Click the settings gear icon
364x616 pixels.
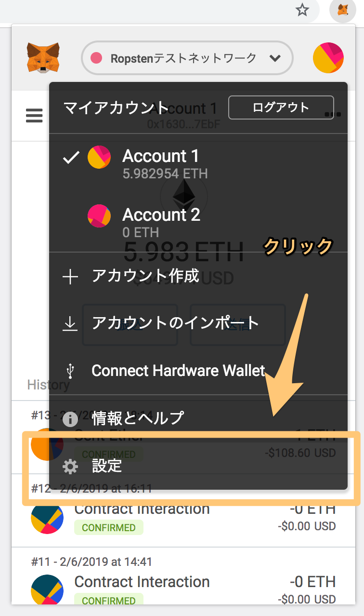pyautogui.click(x=70, y=467)
